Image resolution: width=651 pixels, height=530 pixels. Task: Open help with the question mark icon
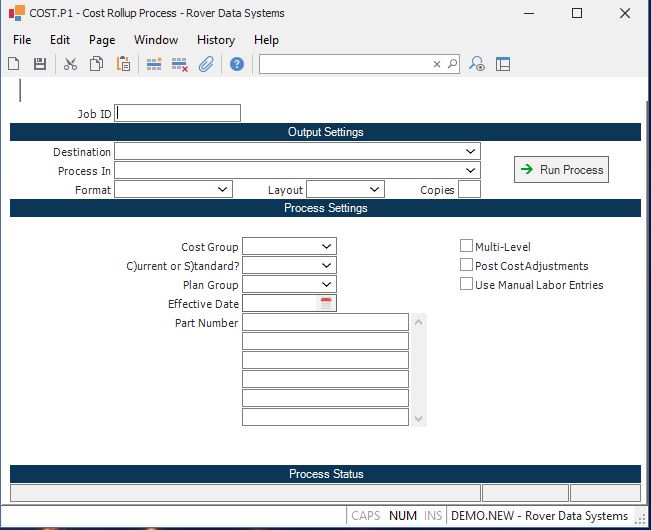(237, 64)
